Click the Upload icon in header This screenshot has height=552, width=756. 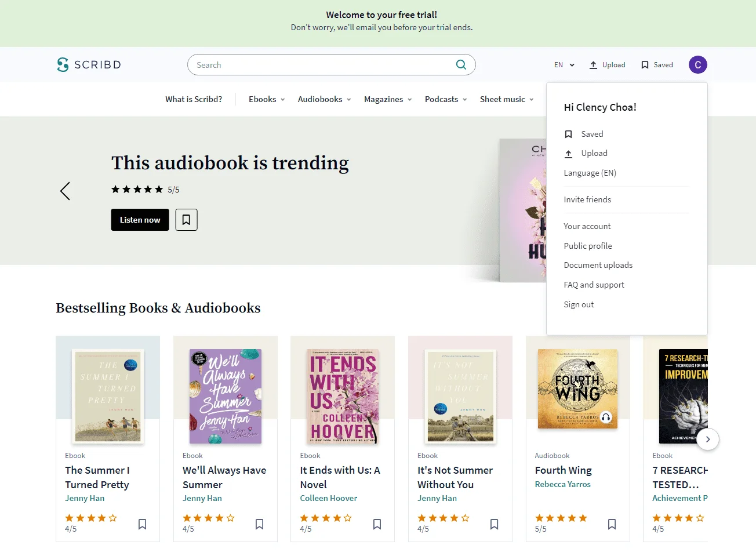593,65
